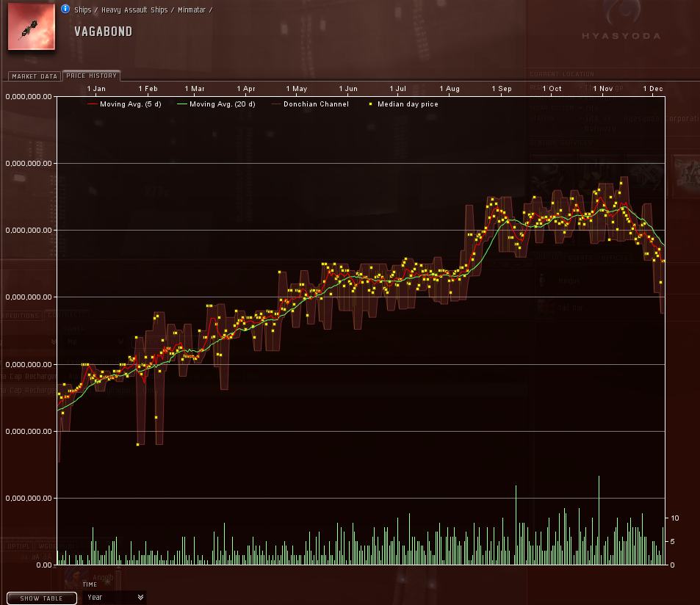Toggle Moving Avg. (20 d) legend entry
Screen dimensions: 700x605
click(x=217, y=104)
